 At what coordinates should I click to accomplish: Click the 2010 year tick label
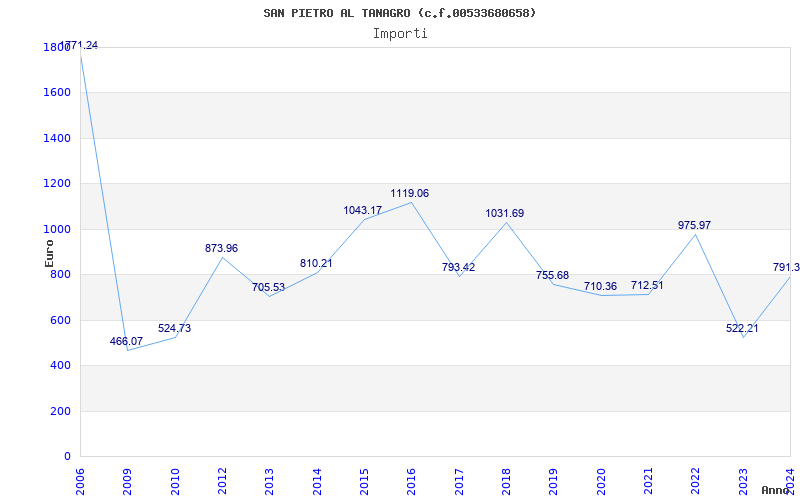175,482
